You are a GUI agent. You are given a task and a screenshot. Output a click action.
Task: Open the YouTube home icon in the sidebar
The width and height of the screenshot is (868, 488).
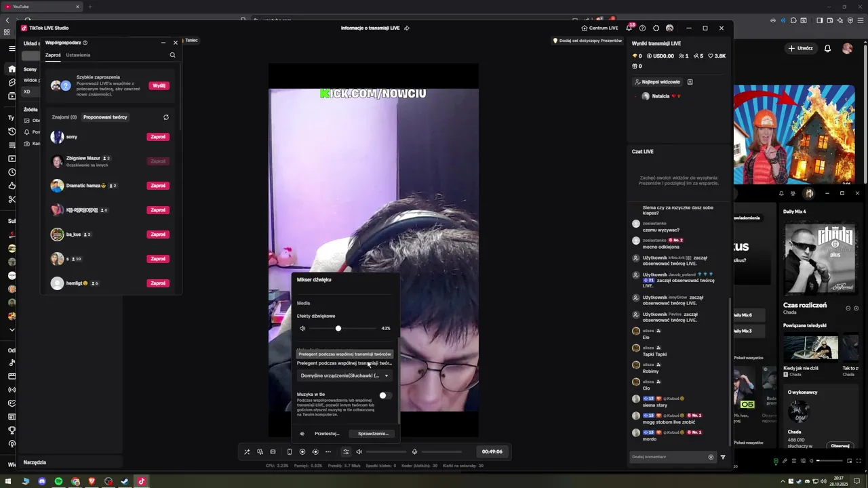pyautogui.click(x=12, y=69)
